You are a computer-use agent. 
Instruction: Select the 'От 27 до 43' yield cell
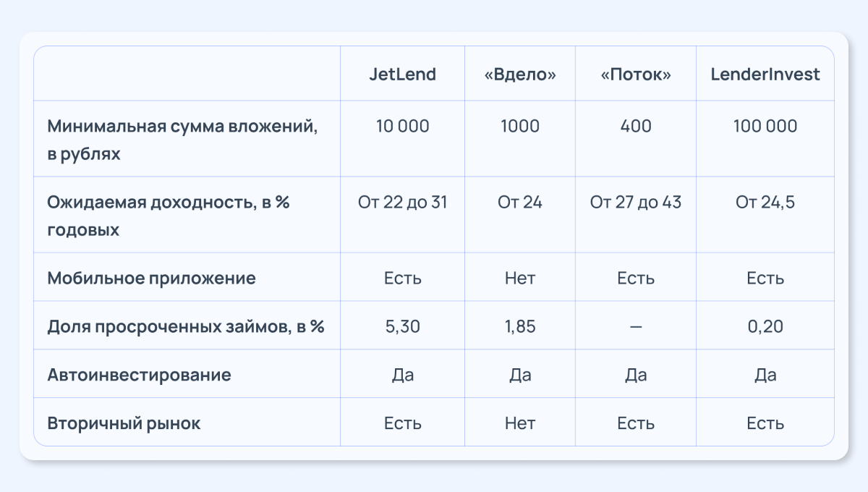636,203
